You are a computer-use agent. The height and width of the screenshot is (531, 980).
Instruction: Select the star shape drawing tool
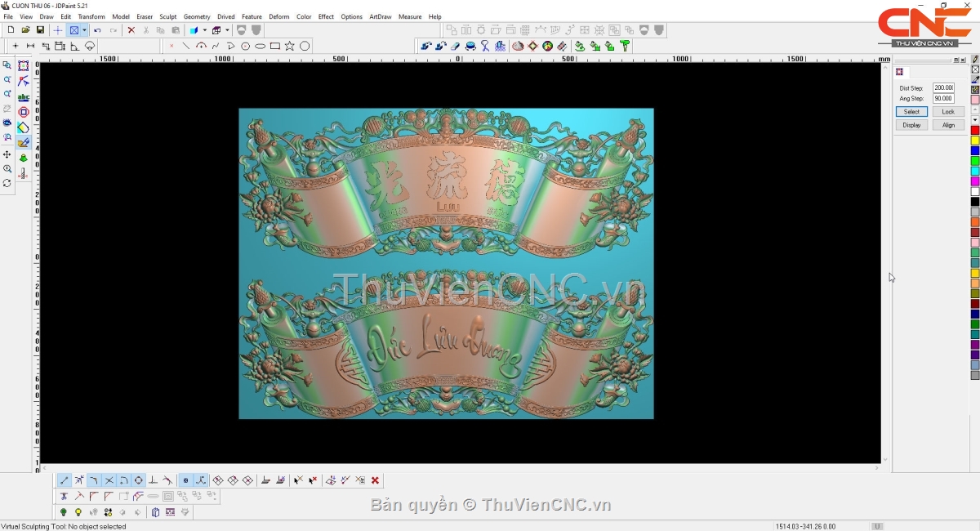tap(289, 47)
